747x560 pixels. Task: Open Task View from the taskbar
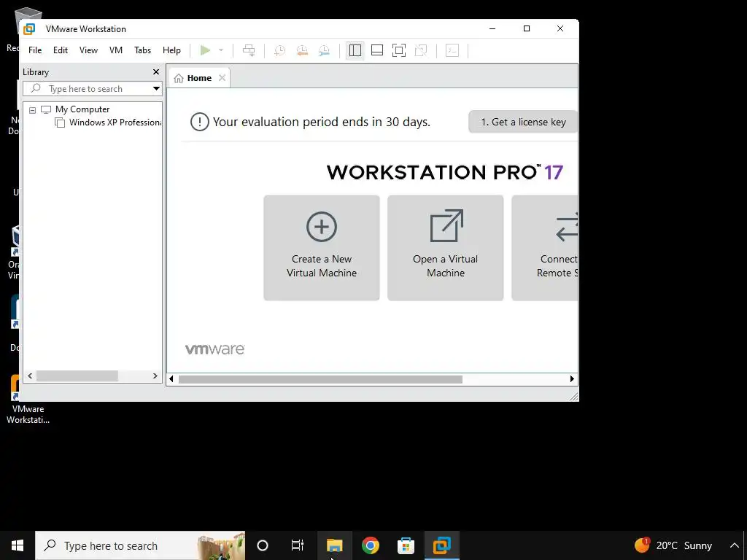(x=298, y=545)
